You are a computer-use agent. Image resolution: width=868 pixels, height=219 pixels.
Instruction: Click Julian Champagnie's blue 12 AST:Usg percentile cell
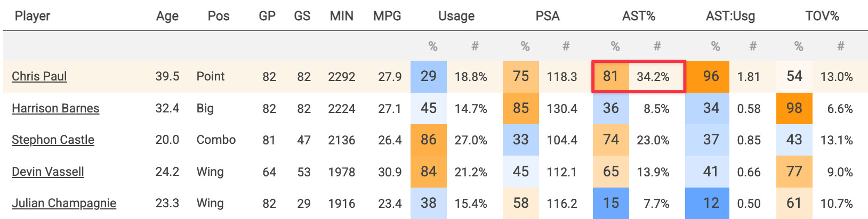point(711,203)
